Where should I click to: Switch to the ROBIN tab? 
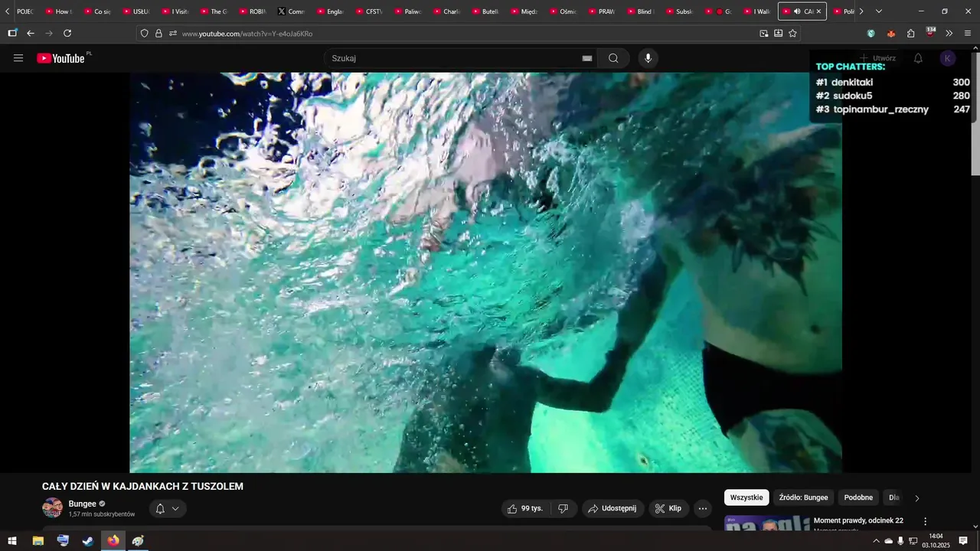[253, 11]
